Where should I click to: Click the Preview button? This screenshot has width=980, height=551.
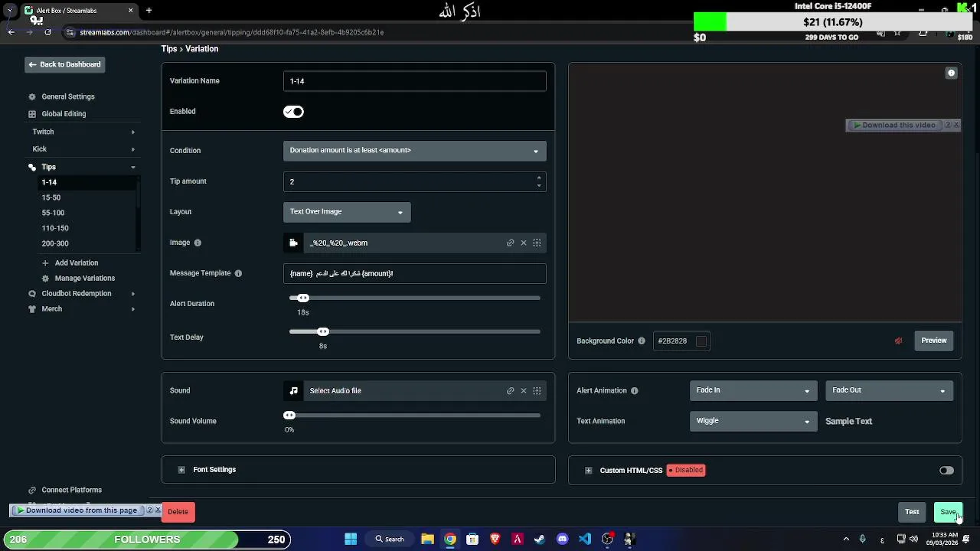(x=934, y=341)
